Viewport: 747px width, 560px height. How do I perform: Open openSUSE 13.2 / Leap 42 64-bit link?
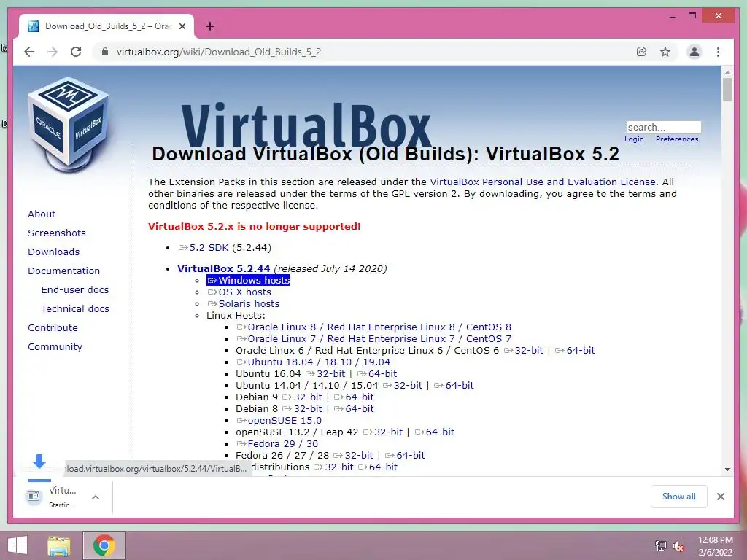435,432
